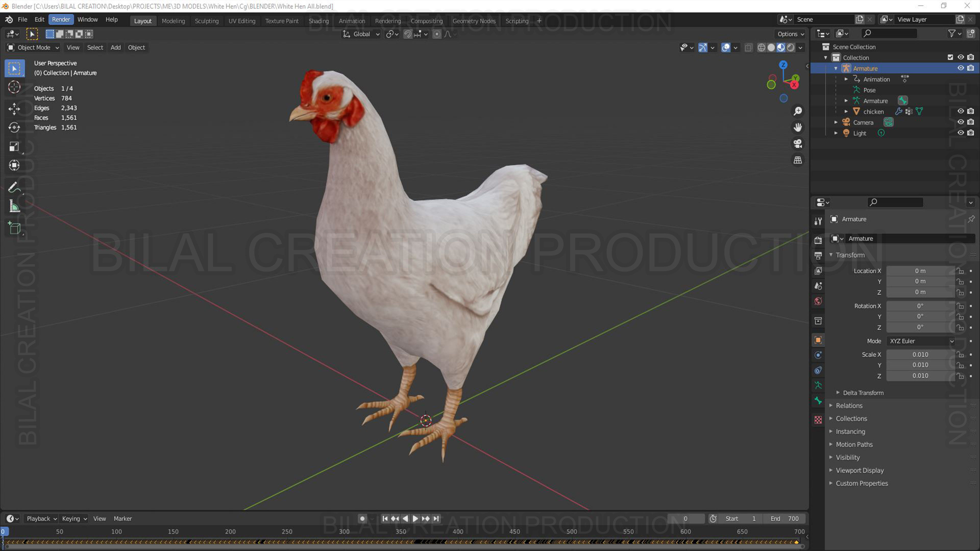
Task: Open the Render properties tab
Action: [x=818, y=240]
